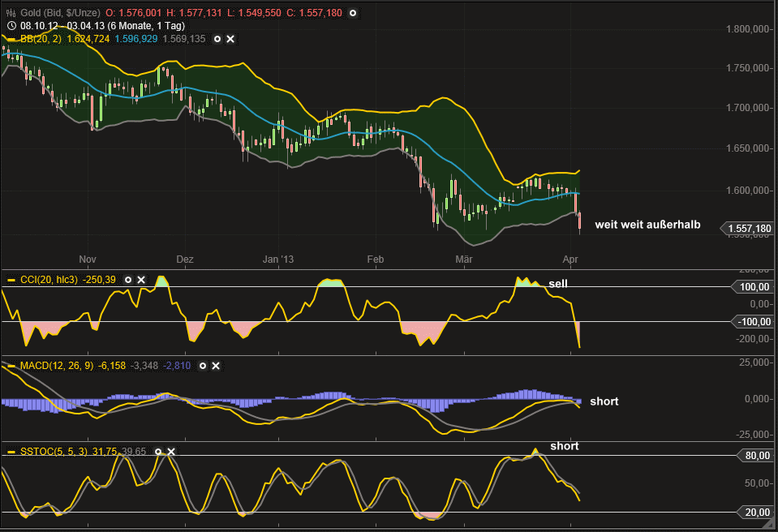The width and height of the screenshot is (778, 532).
Task: Click the SSTOC(5, 5, 3) indicator label
Action: pos(54,452)
